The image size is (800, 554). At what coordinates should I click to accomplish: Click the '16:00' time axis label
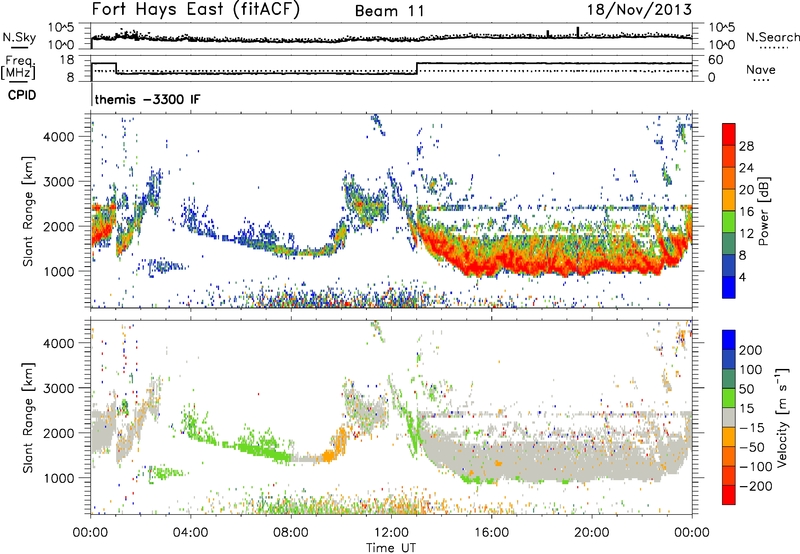pos(491,533)
